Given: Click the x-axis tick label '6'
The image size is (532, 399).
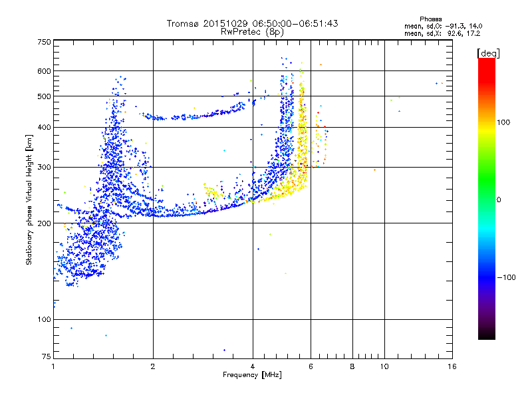Looking at the screenshot, I should [311, 366].
